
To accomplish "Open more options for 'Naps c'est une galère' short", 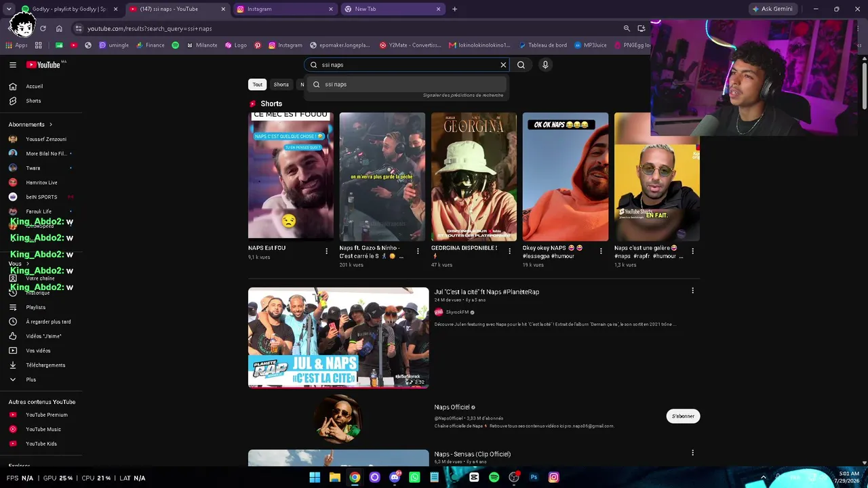I will (x=692, y=251).
